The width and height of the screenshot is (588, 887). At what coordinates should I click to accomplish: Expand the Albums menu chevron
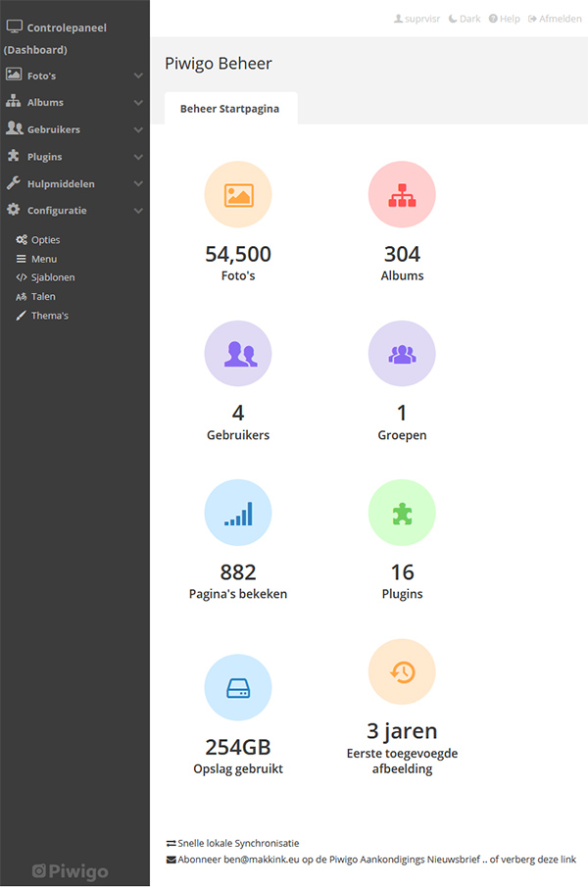pos(138,102)
